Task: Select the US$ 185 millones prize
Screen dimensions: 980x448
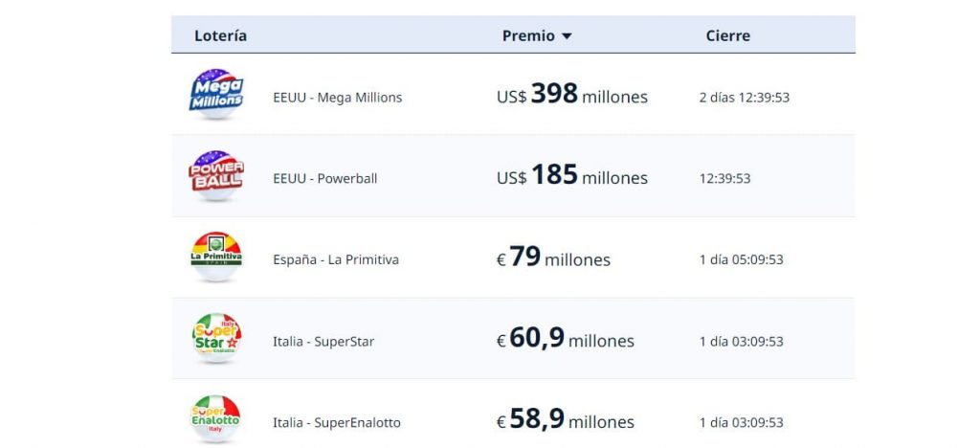Action: point(571,177)
